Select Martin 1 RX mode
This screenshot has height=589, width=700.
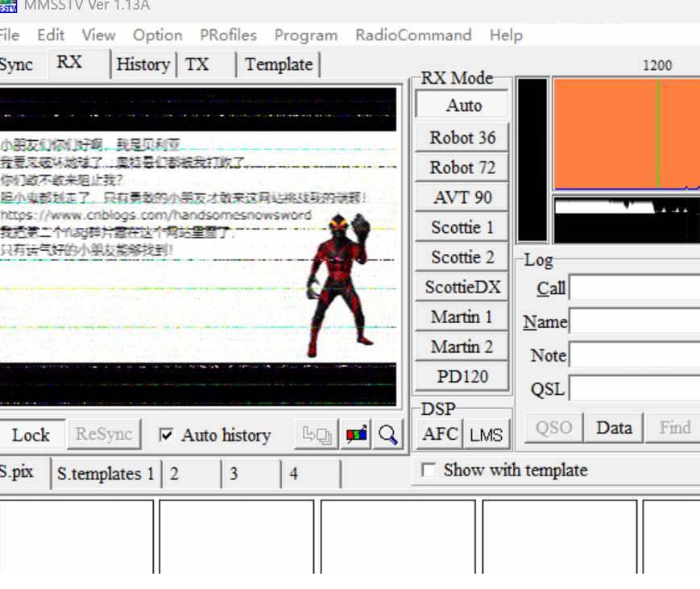click(462, 317)
